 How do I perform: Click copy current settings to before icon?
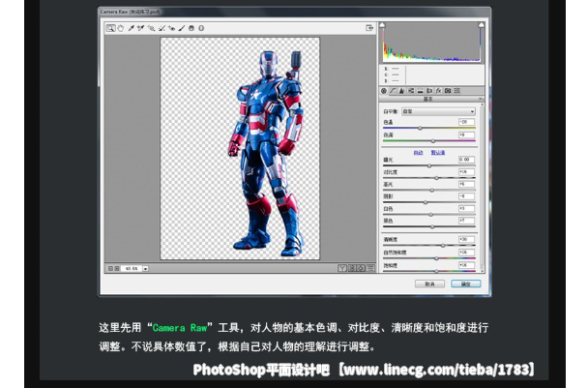[361, 268]
